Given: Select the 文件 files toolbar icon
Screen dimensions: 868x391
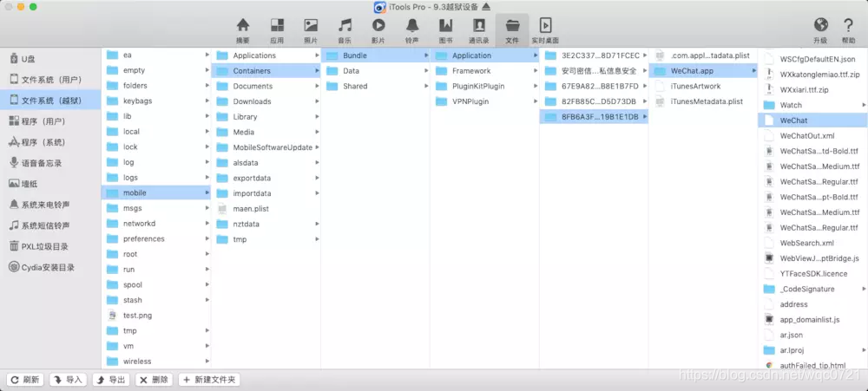Looking at the screenshot, I should 512,30.
